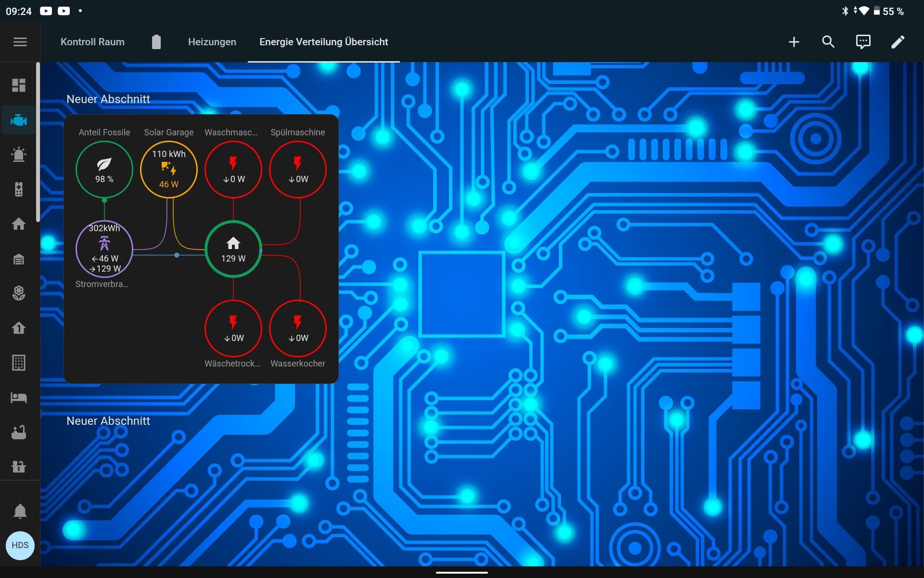
Task: Open HDS user profile avatar
Action: (x=20, y=545)
